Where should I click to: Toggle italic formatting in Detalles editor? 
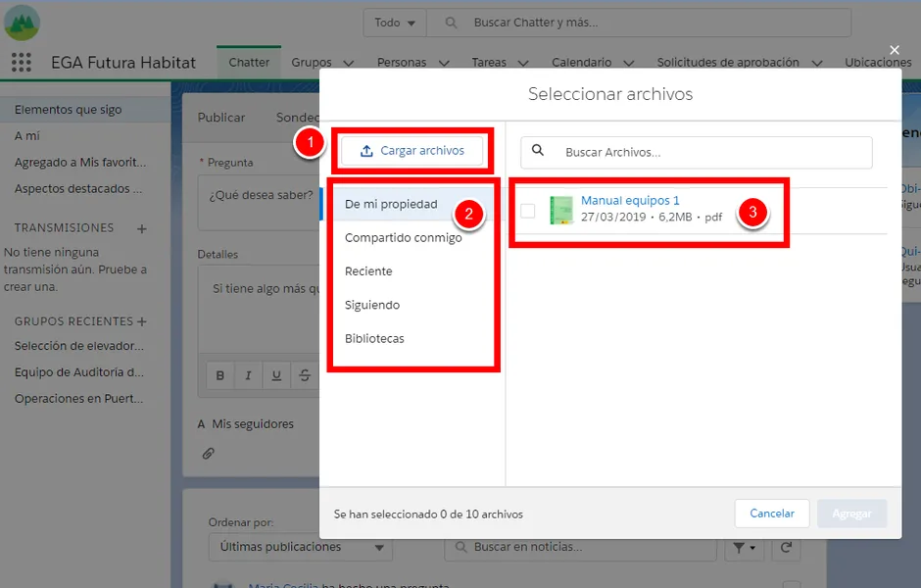[249, 375]
